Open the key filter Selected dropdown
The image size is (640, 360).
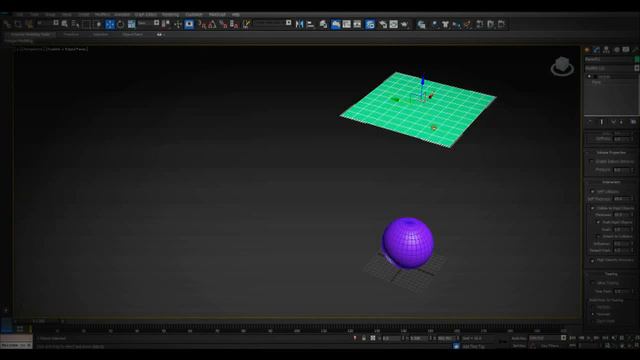click(547, 338)
